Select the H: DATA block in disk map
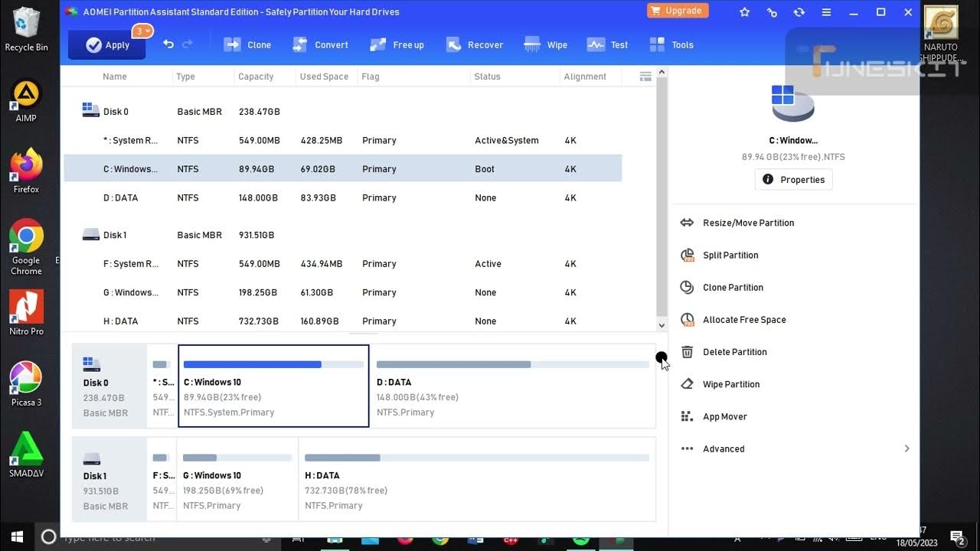Image resolution: width=980 pixels, height=551 pixels. point(477,479)
